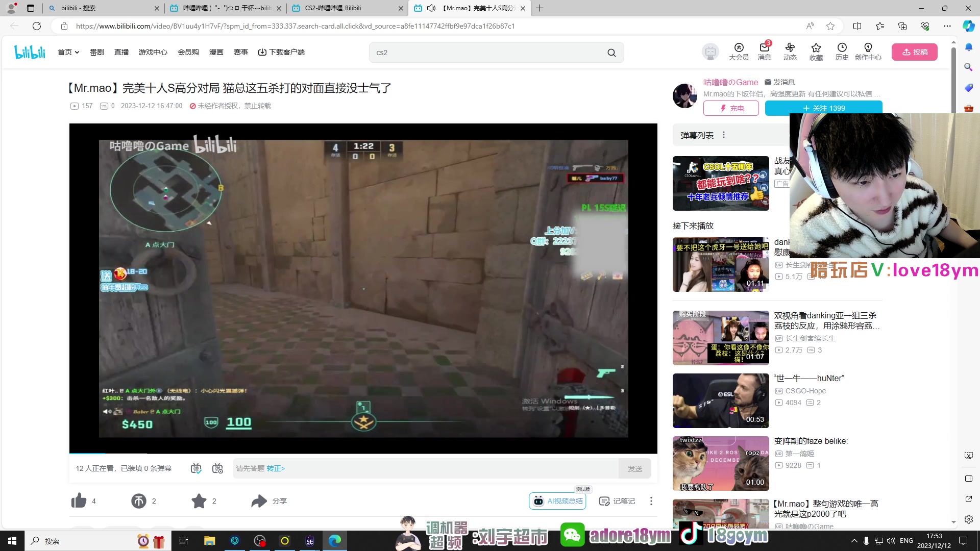Open Microsoft Edge in the taskbar

335,541
